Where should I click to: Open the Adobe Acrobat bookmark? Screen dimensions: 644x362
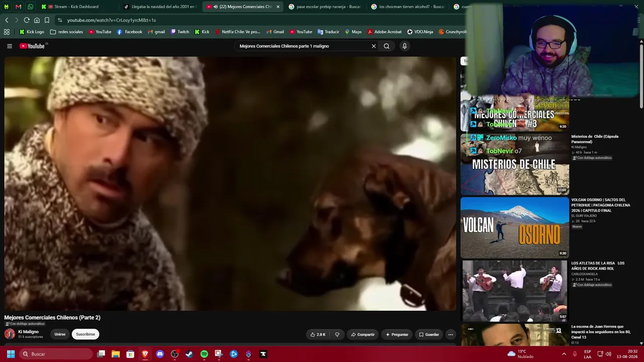[384, 32]
